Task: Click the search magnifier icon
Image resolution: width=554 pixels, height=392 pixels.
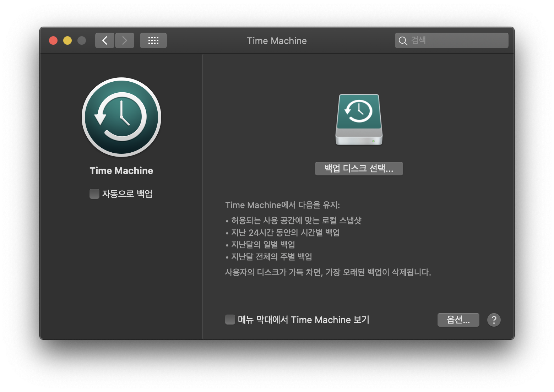Action: click(403, 41)
